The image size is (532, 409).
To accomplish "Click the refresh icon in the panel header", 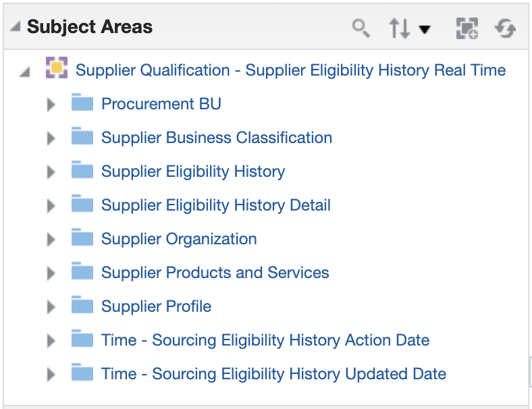I will (504, 28).
